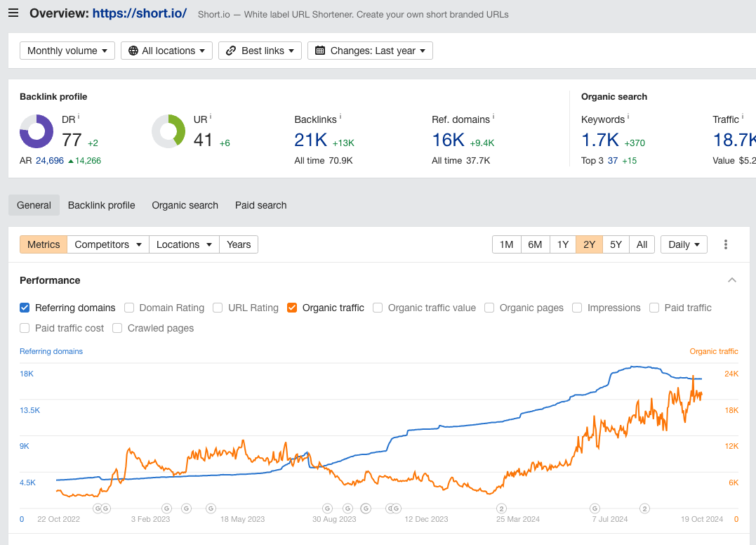Open the Changes: Last year dropdown

pos(370,51)
